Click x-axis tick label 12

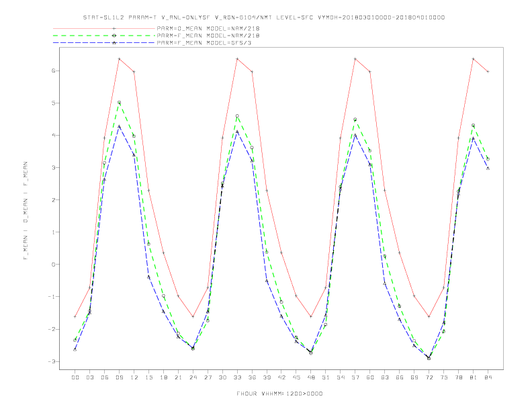coord(134,377)
